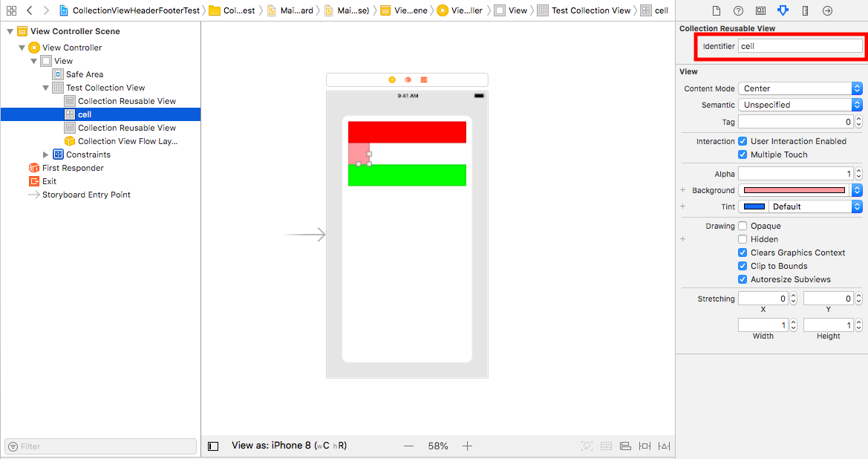
Task: Click the Resolve Auto Layout Issues icon
Action: (x=663, y=446)
